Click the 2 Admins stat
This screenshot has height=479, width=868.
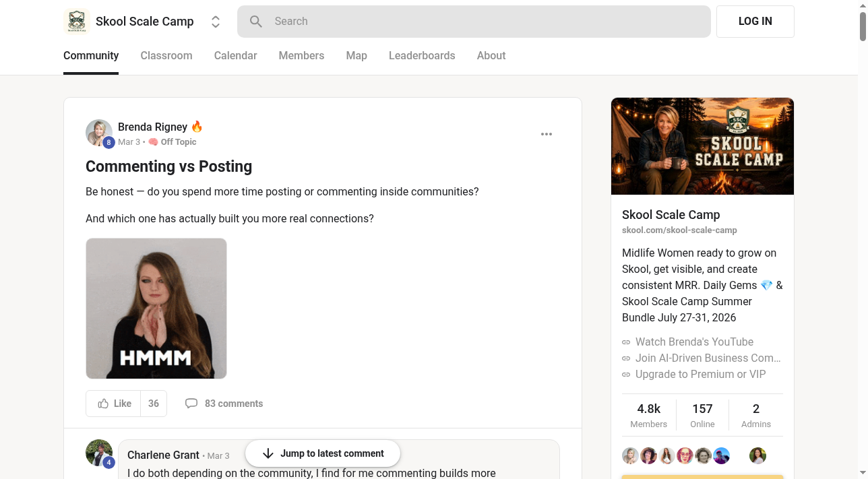[x=756, y=415]
